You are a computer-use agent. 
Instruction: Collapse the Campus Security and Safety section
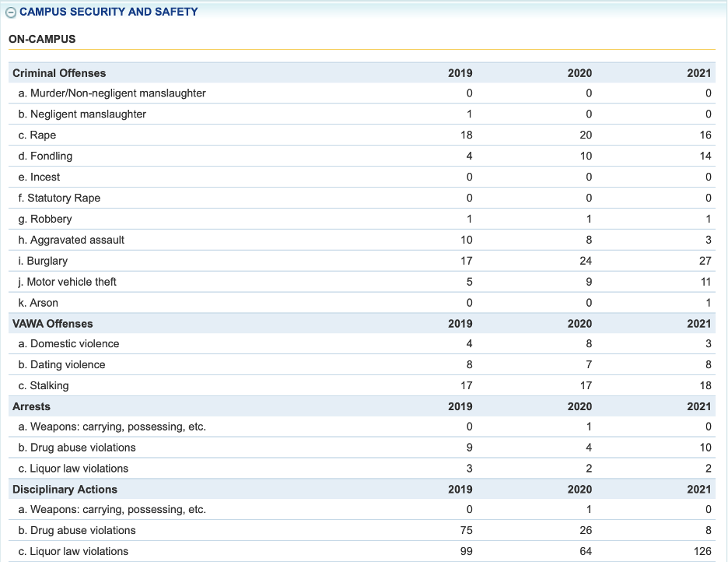10,12
